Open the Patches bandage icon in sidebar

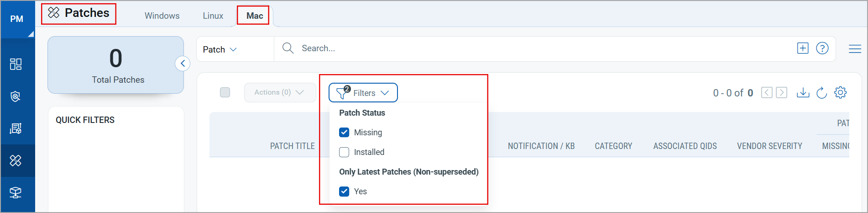(16, 160)
